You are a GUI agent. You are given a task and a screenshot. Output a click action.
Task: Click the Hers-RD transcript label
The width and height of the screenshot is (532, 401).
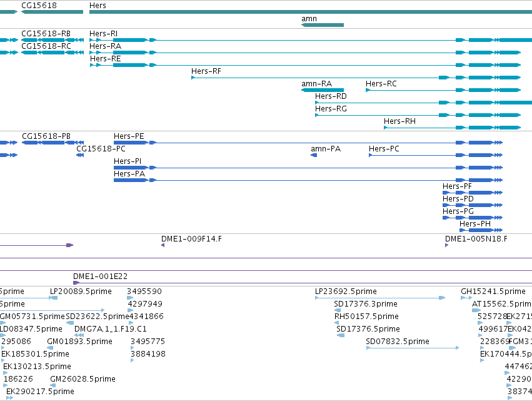331,96
